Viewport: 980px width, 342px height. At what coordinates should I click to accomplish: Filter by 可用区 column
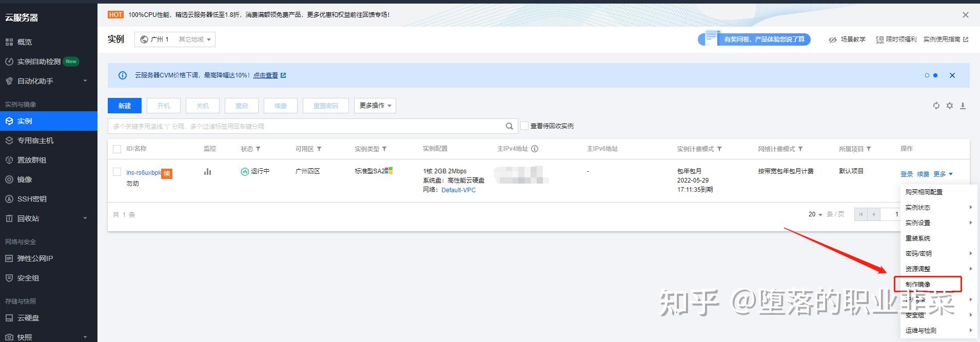tap(319, 149)
